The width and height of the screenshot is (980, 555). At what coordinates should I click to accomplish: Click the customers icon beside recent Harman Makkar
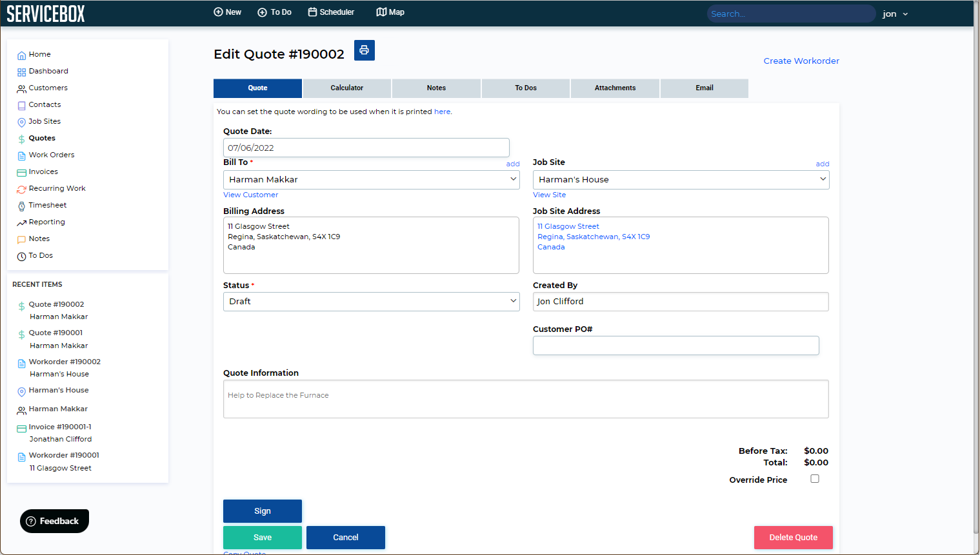(21, 411)
